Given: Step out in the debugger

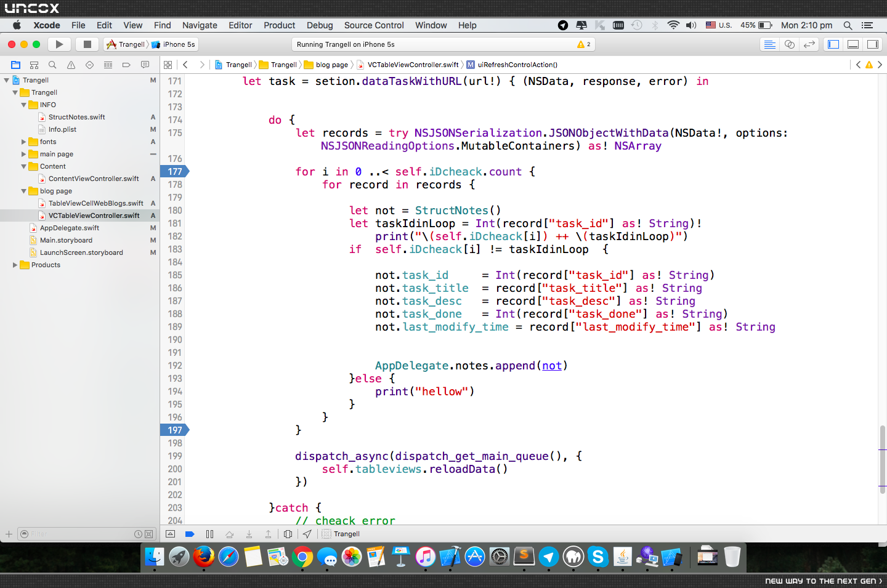Looking at the screenshot, I should (x=268, y=534).
